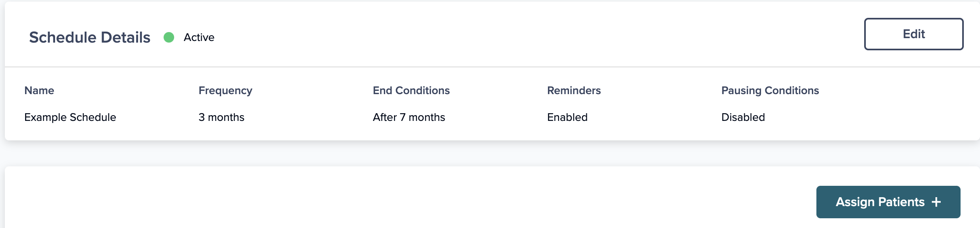Click the Frequency column label
Image resolution: width=980 pixels, height=228 pixels.
(226, 90)
